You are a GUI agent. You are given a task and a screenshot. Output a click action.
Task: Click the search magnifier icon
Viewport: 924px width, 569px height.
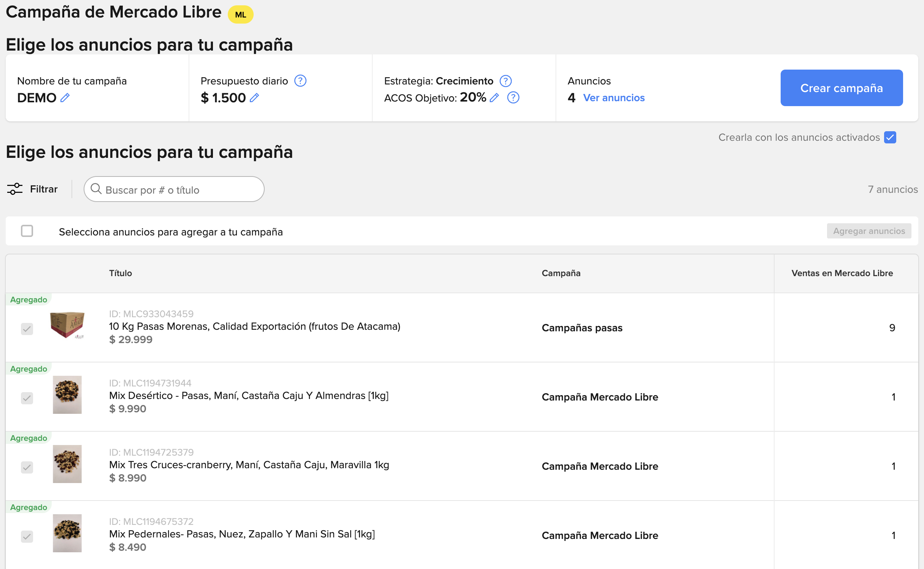click(x=96, y=189)
